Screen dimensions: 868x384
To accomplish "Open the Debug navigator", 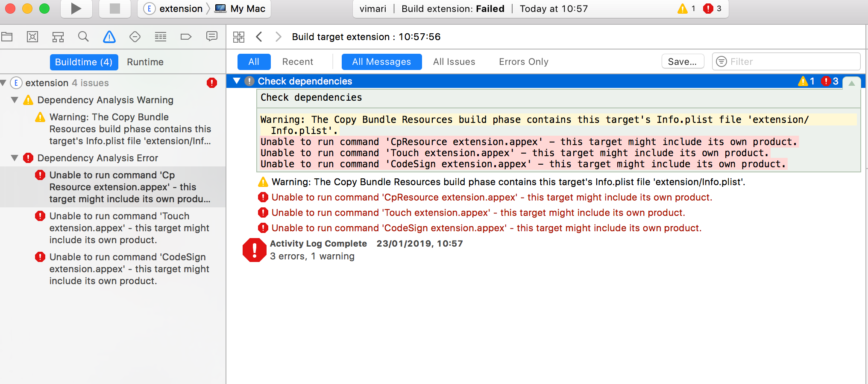I will [161, 37].
